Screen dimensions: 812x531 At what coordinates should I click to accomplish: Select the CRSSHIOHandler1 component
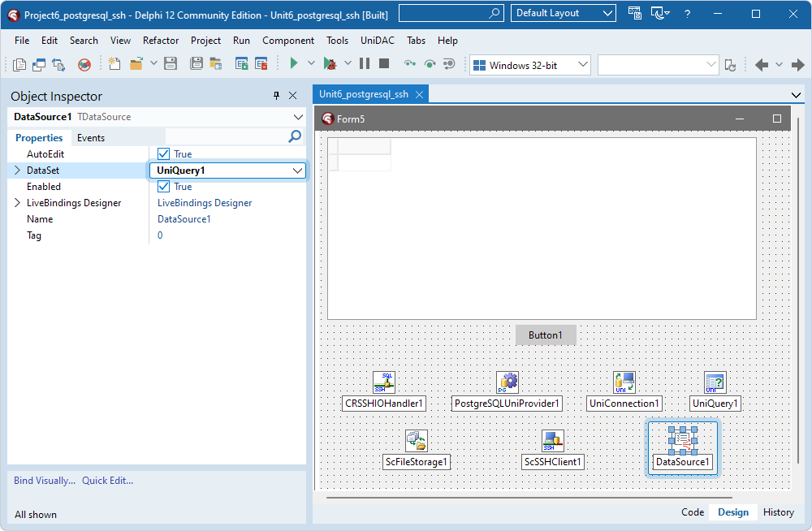(383, 382)
